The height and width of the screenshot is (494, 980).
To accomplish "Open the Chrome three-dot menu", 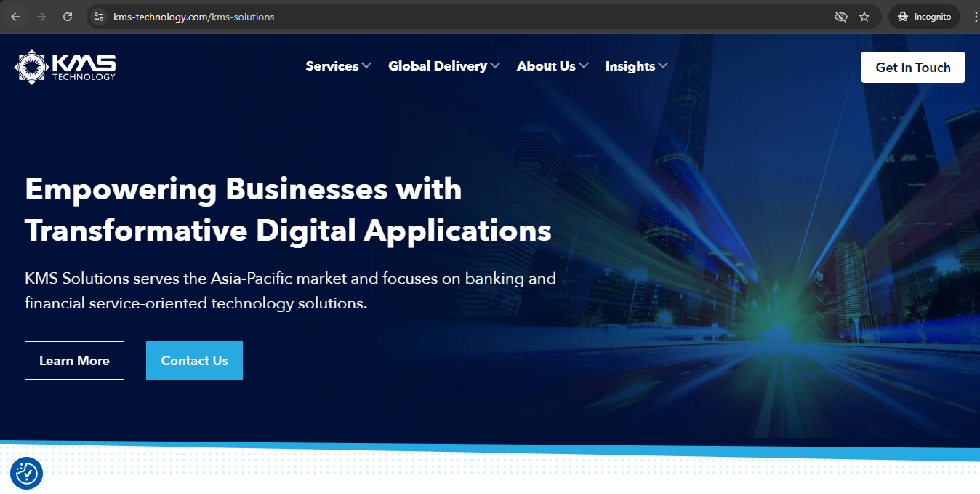I will coord(975,17).
